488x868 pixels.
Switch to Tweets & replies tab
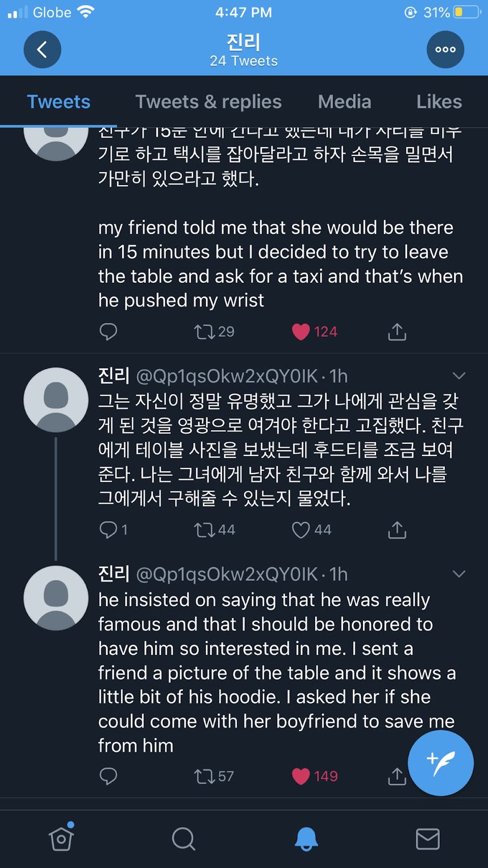click(x=208, y=102)
